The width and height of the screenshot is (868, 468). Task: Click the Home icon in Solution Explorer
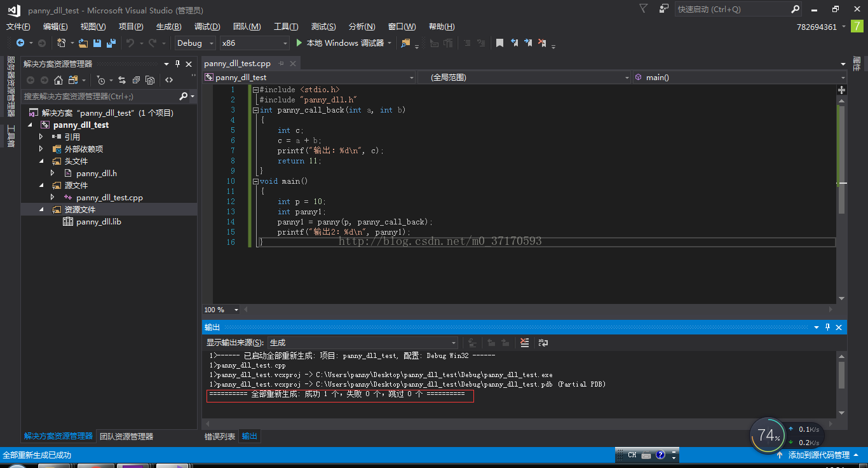point(58,80)
